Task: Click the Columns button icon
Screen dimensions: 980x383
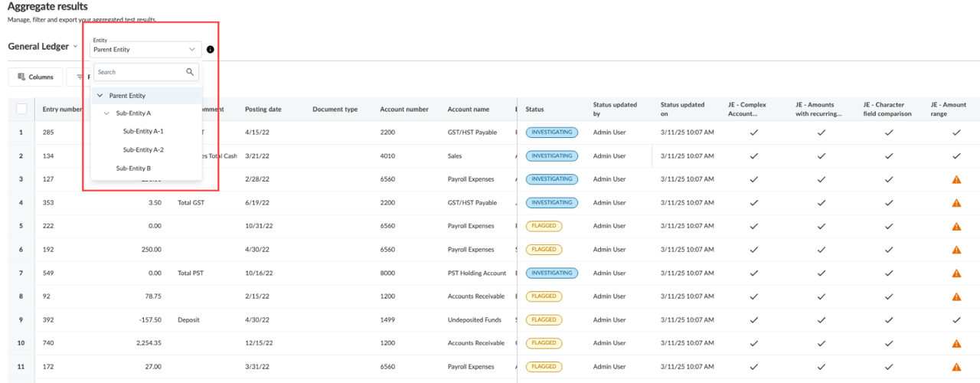Action: click(x=21, y=77)
